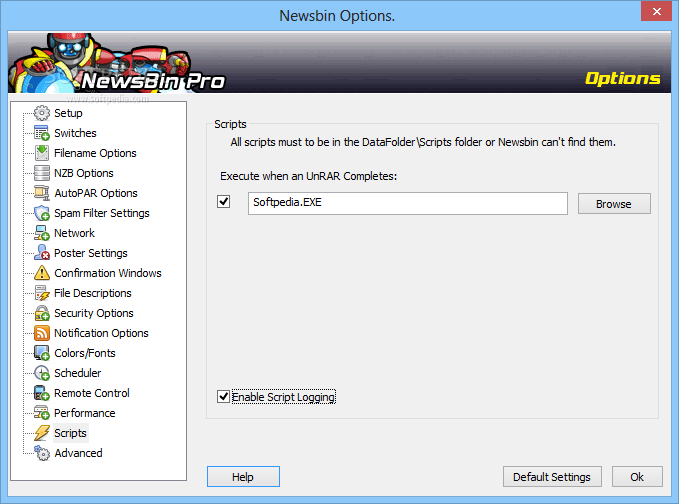Open the Advanced options page
679x504 pixels.
click(x=78, y=453)
